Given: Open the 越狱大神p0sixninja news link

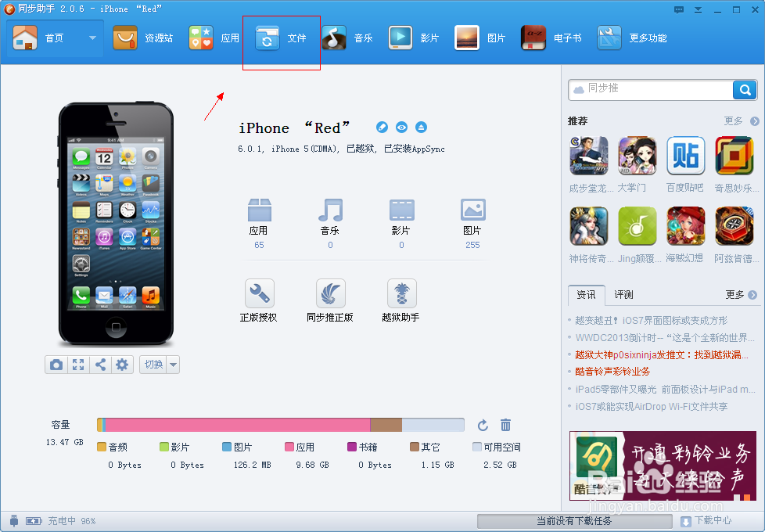Looking at the screenshot, I should tap(661, 355).
